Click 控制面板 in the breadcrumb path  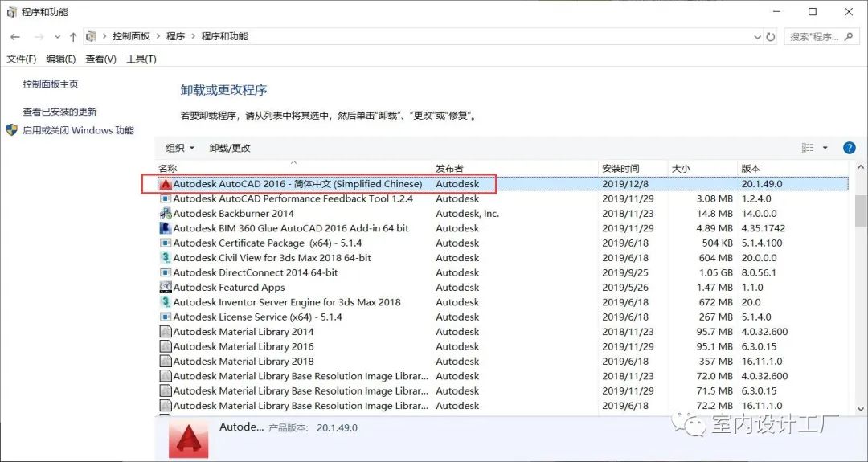click(x=131, y=36)
